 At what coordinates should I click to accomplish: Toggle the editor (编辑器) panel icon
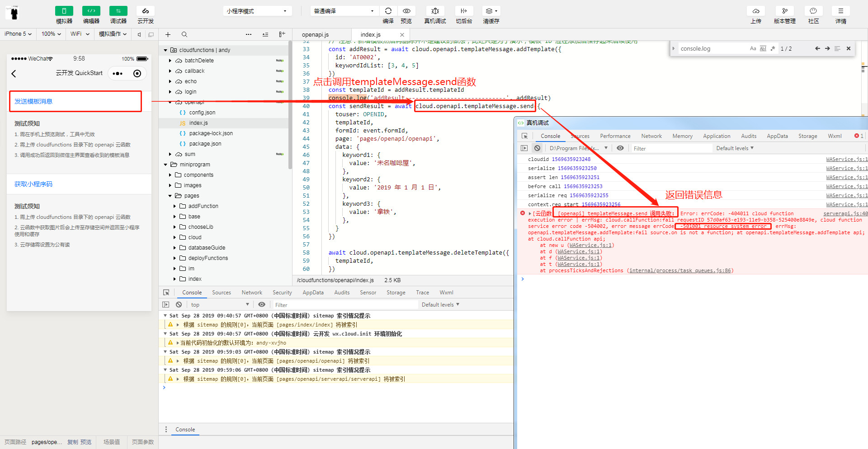point(91,11)
